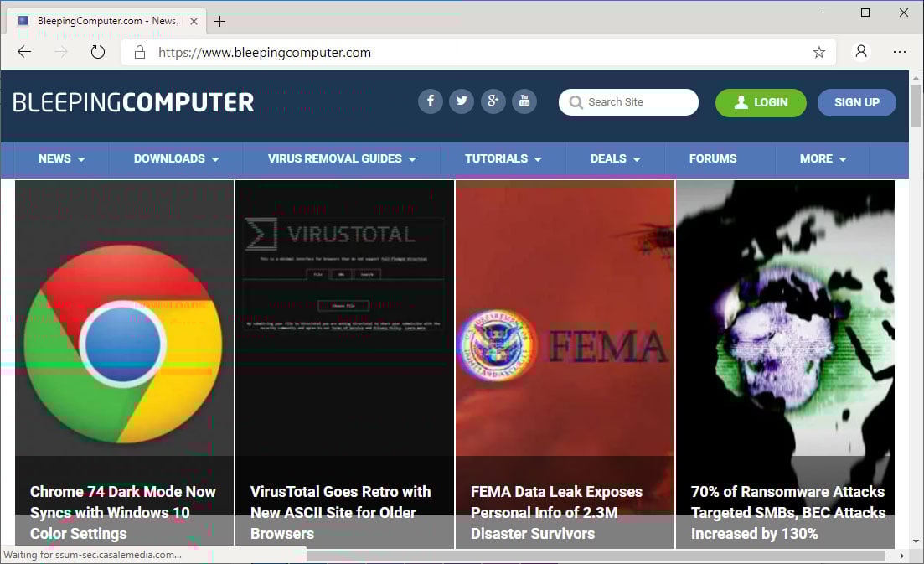The image size is (924, 564).
Task: Click the Twitter bird icon
Action: (462, 101)
